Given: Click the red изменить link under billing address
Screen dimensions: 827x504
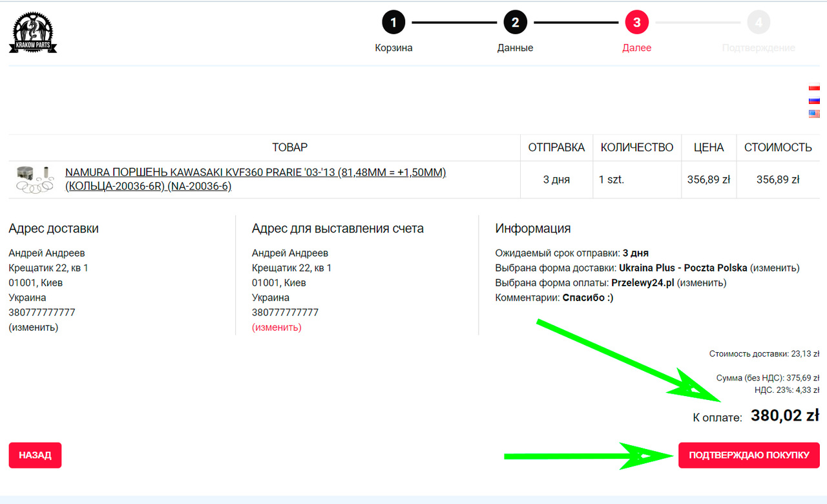Looking at the screenshot, I should click(x=277, y=328).
